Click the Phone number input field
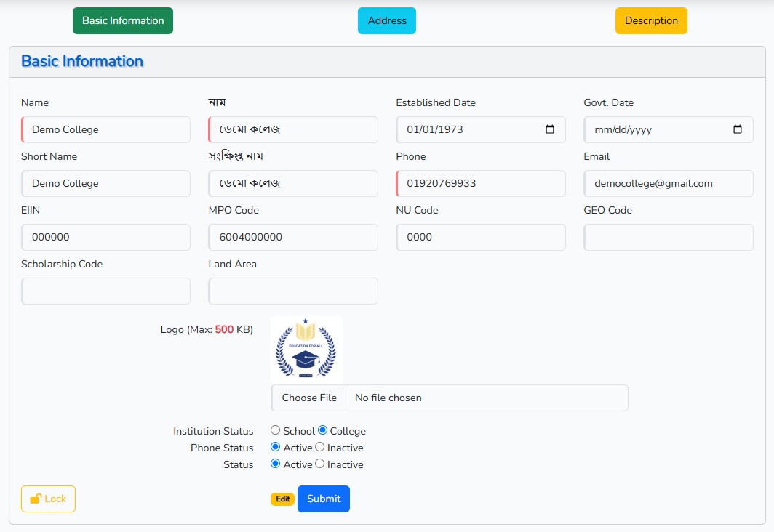Image resolution: width=774 pixels, height=532 pixels. coord(481,183)
